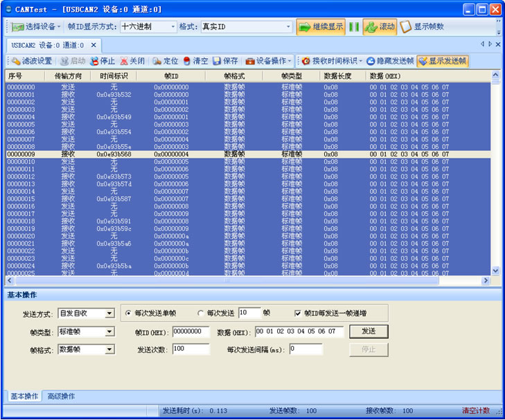Expand the 帧类型 dropdown
The image size is (505, 420).
[109, 331]
